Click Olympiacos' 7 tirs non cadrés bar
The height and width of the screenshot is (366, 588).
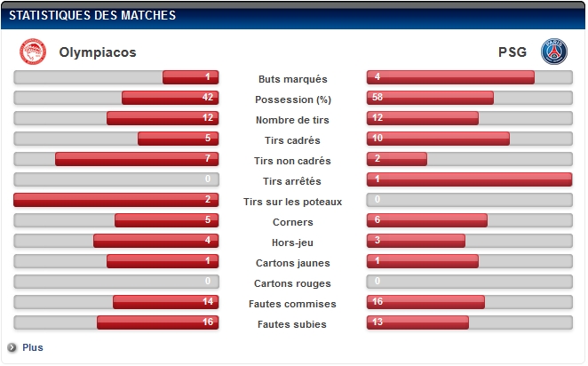coord(137,159)
